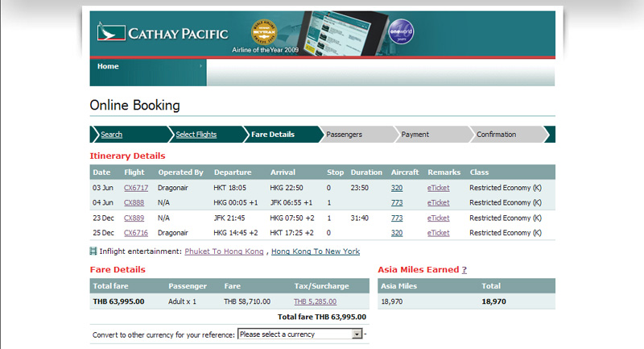Click the Passengers step
The image size is (644, 349).
[x=345, y=135]
